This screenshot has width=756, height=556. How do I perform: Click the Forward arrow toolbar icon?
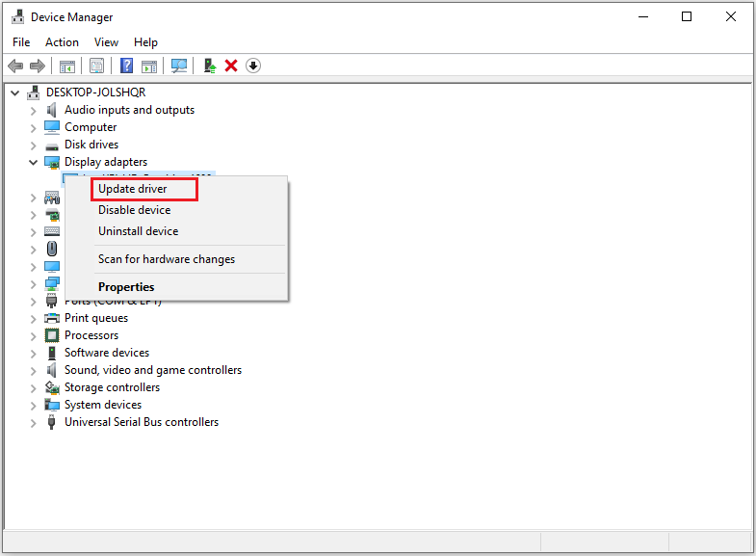pyautogui.click(x=38, y=66)
